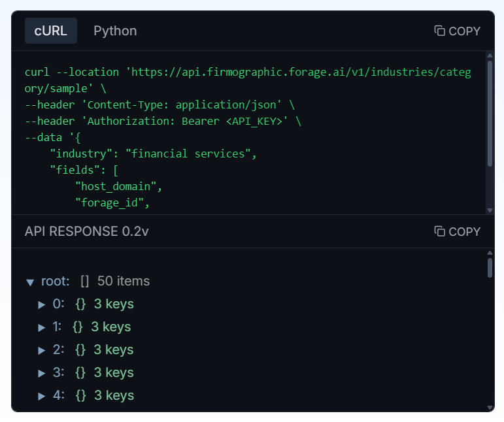Click the code panel scroll-up arrow

(490, 56)
